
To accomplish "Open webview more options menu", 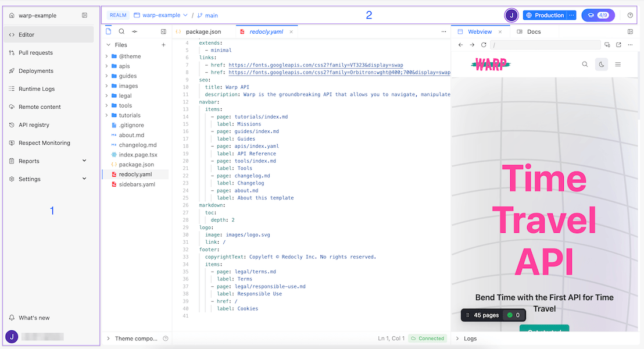I will tap(630, 45).
